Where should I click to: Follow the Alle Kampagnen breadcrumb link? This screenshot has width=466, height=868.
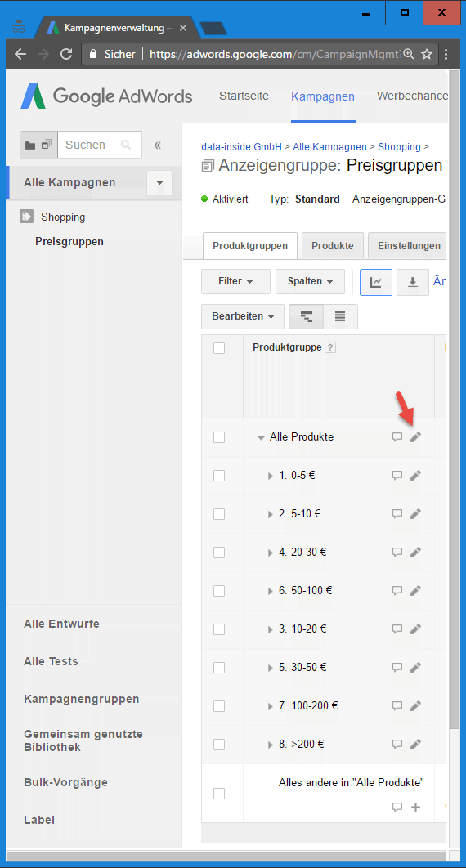[x=329, y=146]
